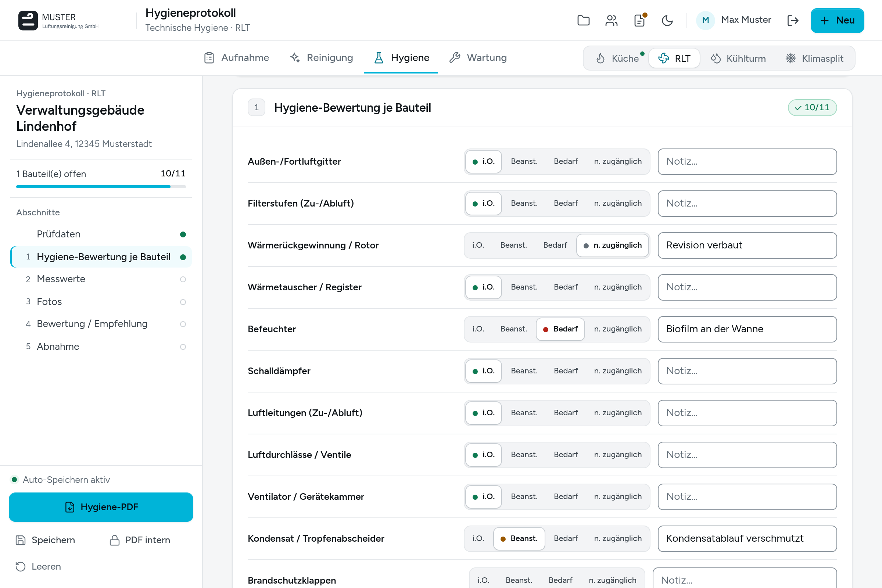
Task: Mark Schalldämpfer as Beanst.
Action: (x=524, y=370)
